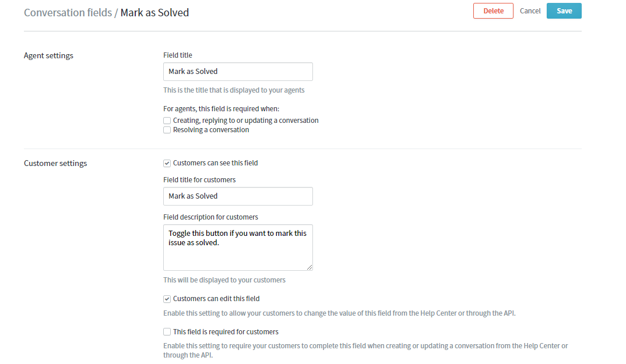The width and height of the screenshot is (626, 364).
Task: Click the Field title for customers label
Action: [199, 180]
